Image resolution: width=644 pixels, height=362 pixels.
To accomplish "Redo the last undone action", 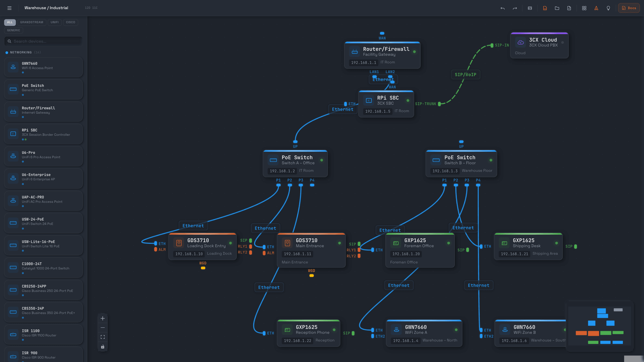I will click(x=515, y=8).
